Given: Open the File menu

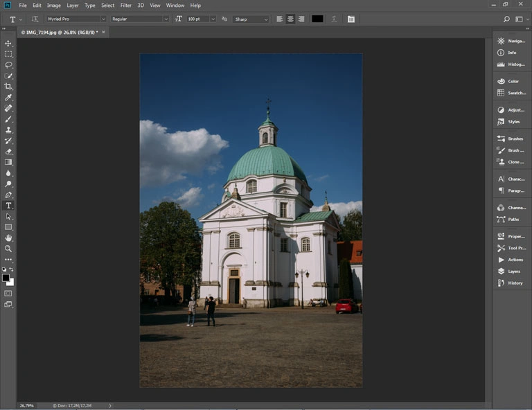Looking at the screenshot, I should click(23, 6).
